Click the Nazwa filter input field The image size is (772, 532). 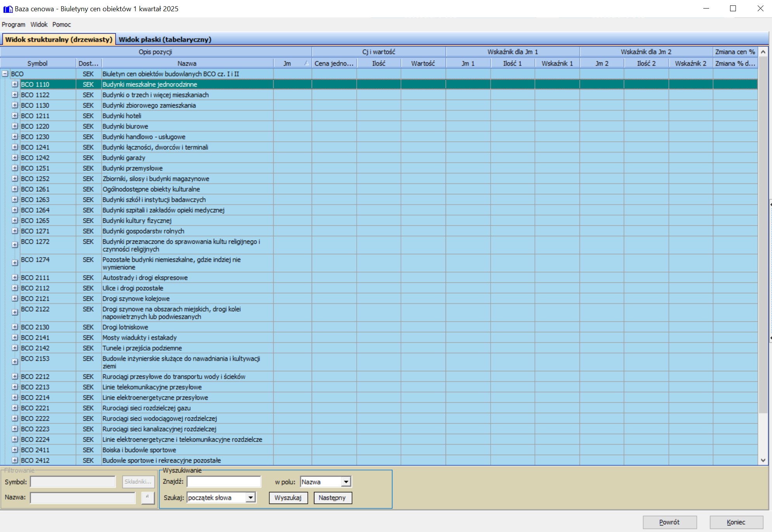83,497
